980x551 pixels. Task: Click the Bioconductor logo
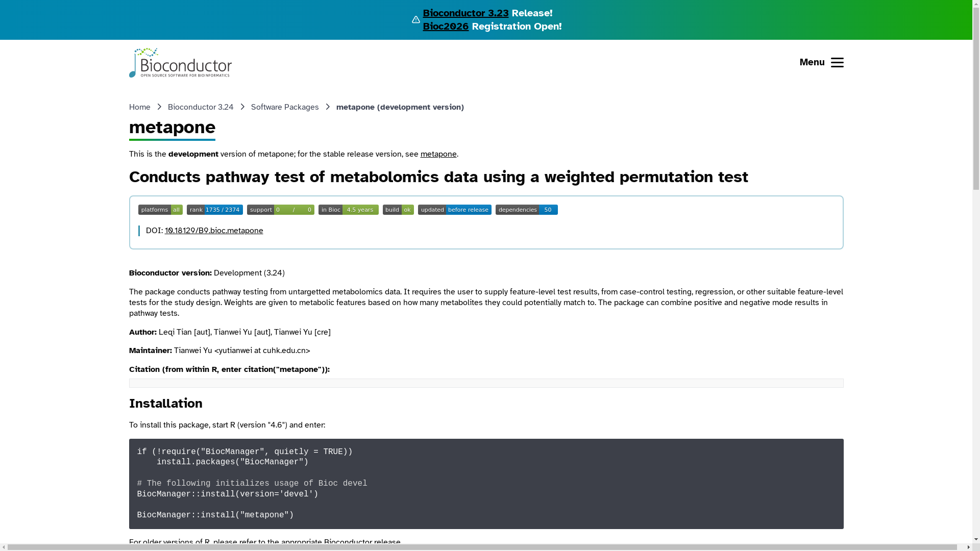(x=180, y=63)
